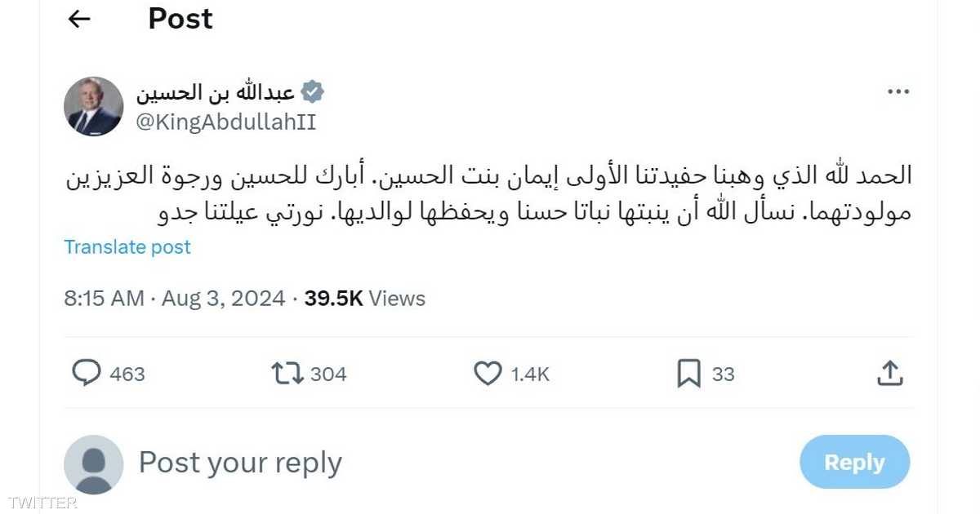Click the 1.4K likes count
The height and width of the screenshot is (514, 980).
[x=530, y=374]
